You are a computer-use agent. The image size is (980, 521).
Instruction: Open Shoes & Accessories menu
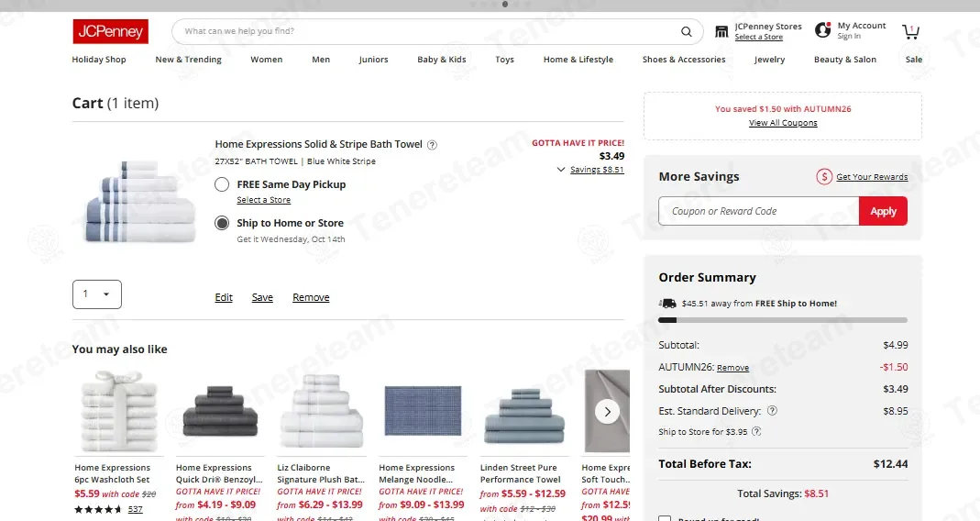click(x=684, y=60)
